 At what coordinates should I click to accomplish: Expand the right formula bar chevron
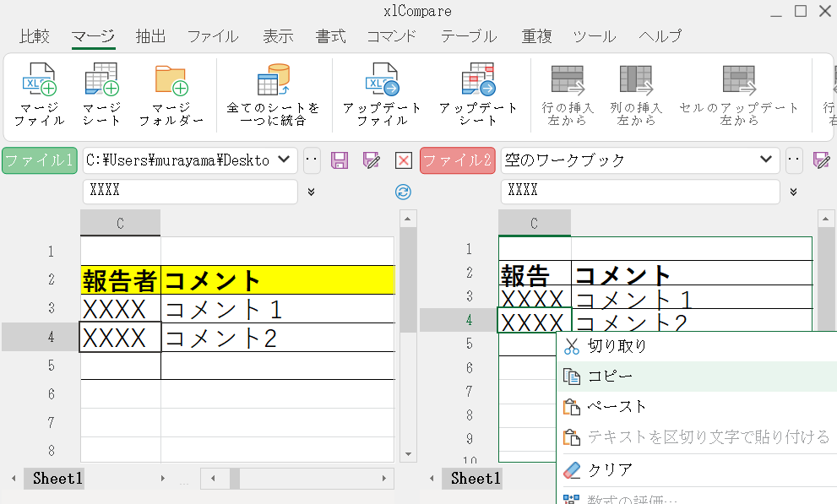point(793,192)
